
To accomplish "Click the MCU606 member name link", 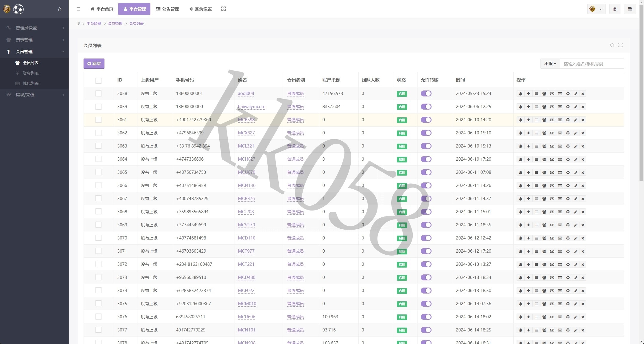I will [246, 317].
